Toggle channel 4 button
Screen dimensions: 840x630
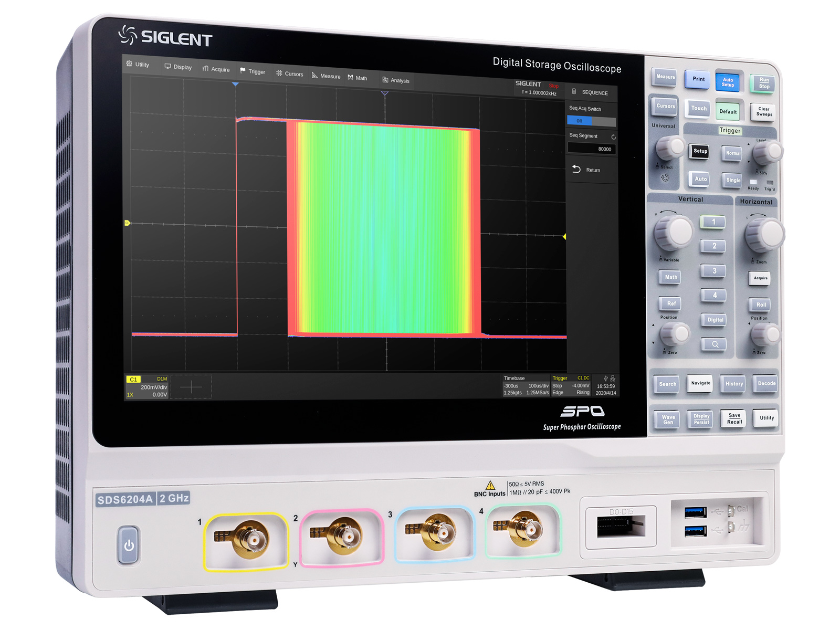pos(714,296)
